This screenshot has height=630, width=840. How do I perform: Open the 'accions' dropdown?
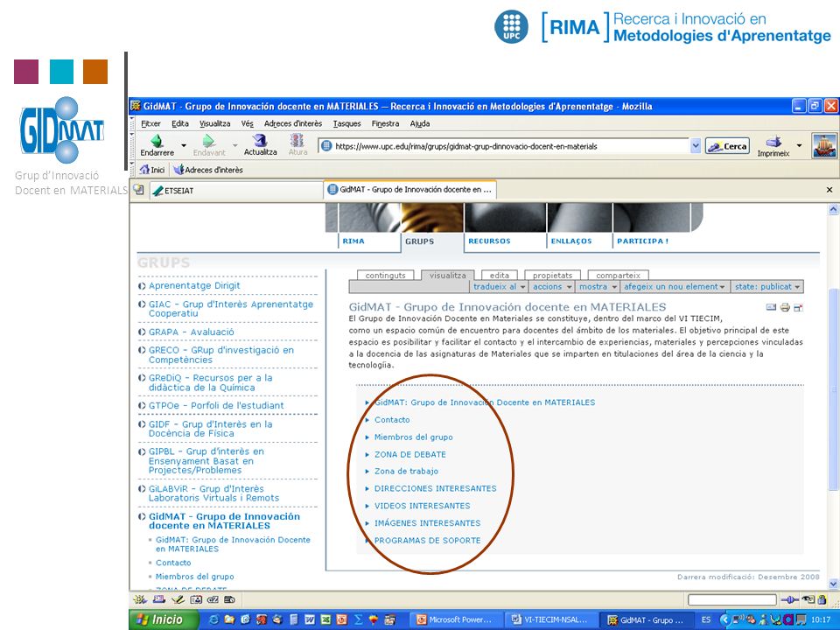(x=552, y=287)
